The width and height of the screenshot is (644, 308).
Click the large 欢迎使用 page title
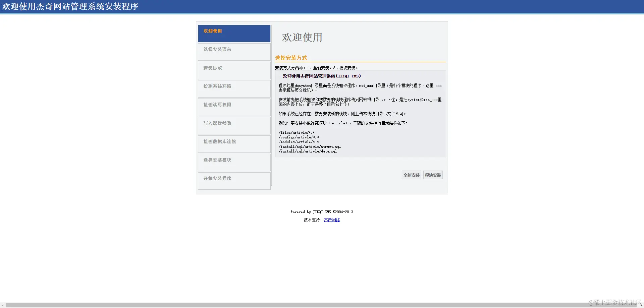pos(302,37)
